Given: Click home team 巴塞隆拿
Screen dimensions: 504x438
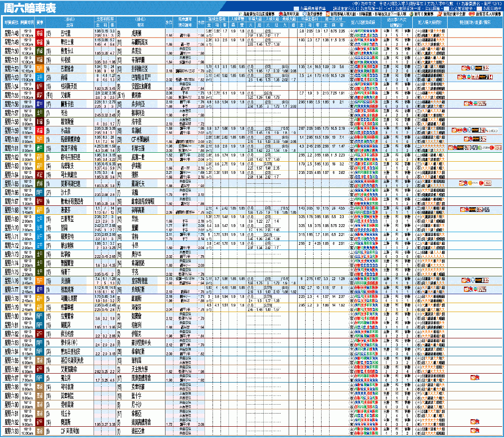Looking at the screenshot, I should click(x=67, y=69).
